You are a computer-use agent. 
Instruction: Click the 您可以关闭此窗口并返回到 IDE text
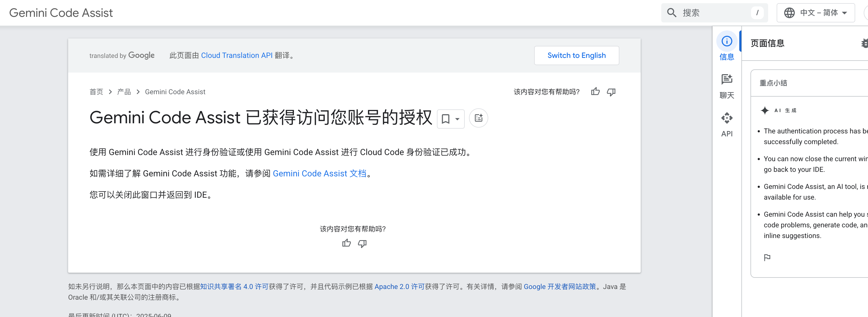(152, 195)
